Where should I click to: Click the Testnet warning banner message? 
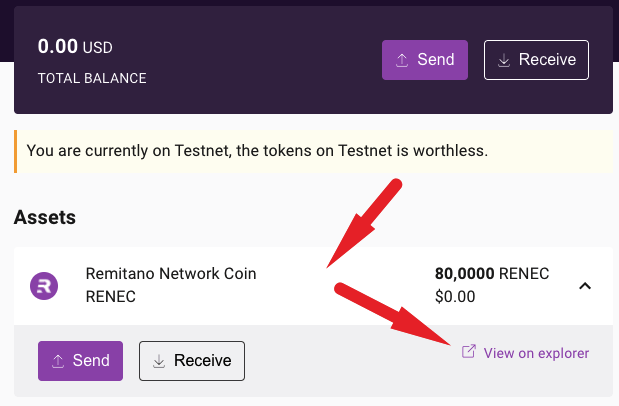coord(257,151)
